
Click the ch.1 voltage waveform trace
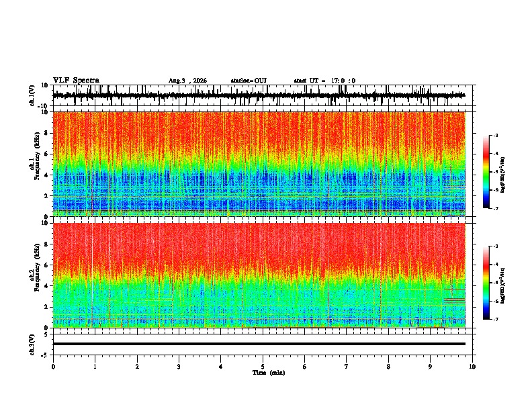click(259, 95)
